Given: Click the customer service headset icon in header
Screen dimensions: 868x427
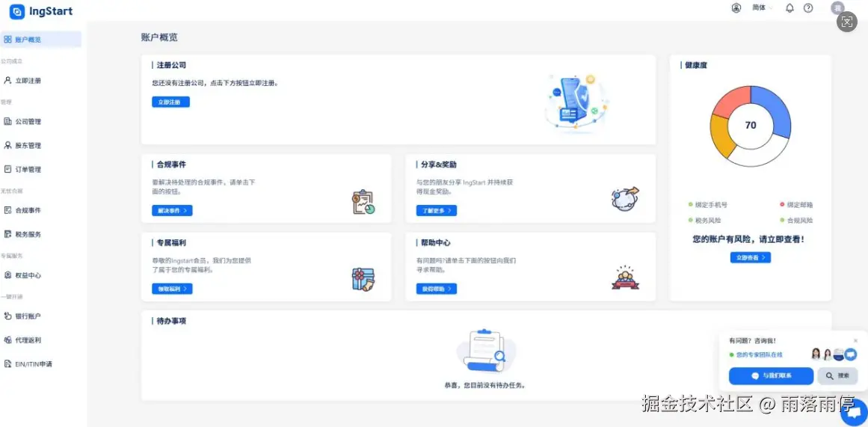Looking at the screenshot, I should point(736,8).
